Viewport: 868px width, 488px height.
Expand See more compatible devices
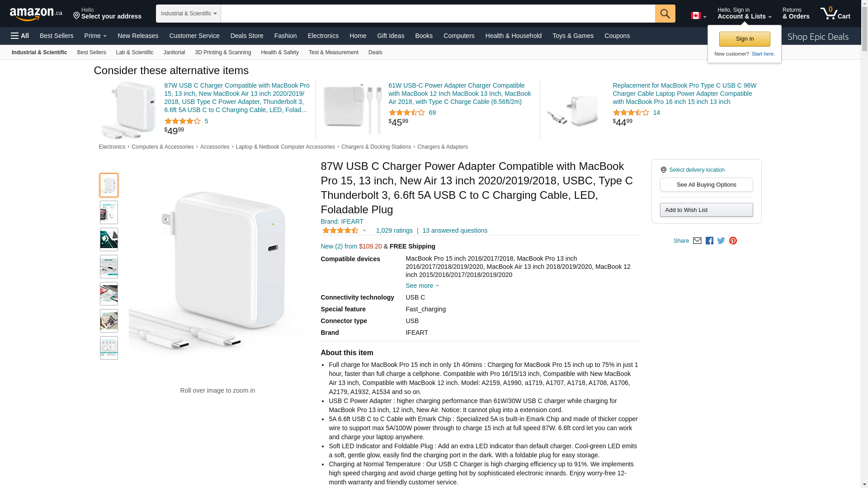(422, 286)
